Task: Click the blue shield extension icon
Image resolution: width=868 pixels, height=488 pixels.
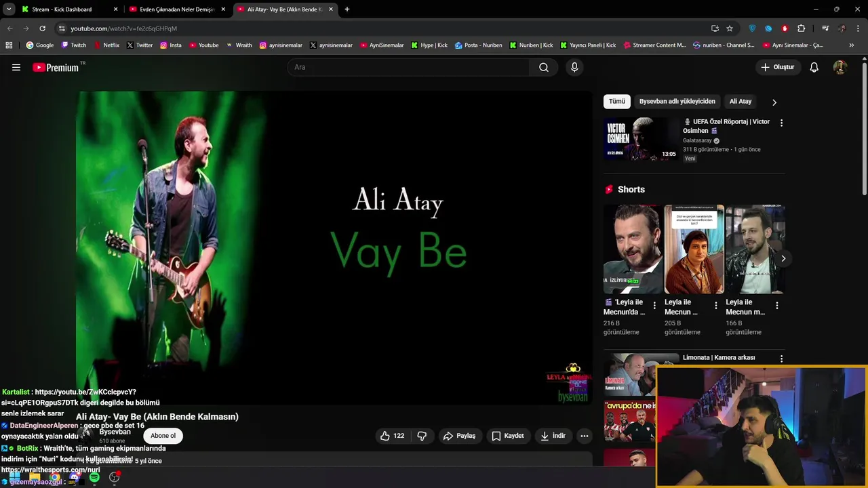Action: pyautogui.click(x=752, y=28)
